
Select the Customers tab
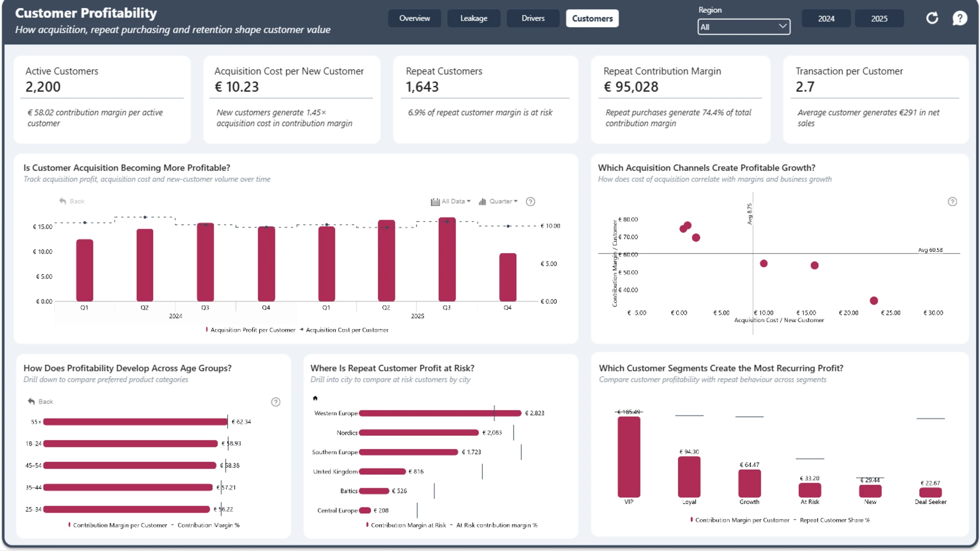(592, 18)
